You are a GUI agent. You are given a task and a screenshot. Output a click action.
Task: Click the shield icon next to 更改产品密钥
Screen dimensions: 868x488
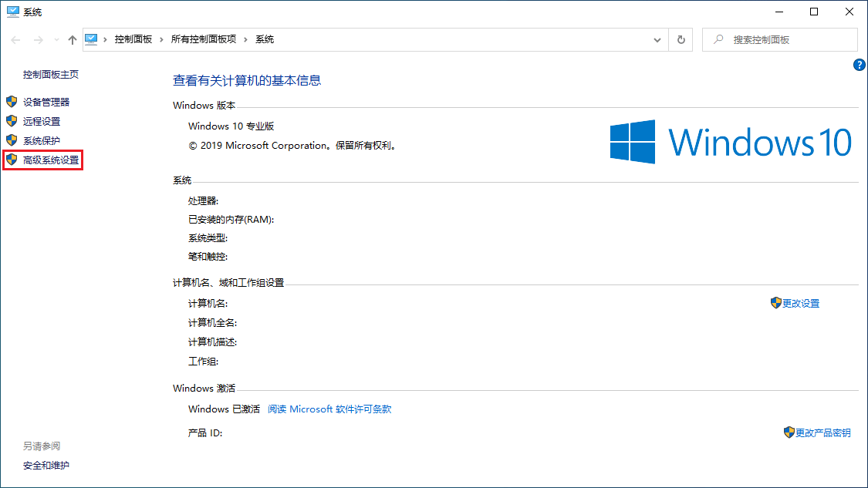pyautogui.click(x=789, y=432)
